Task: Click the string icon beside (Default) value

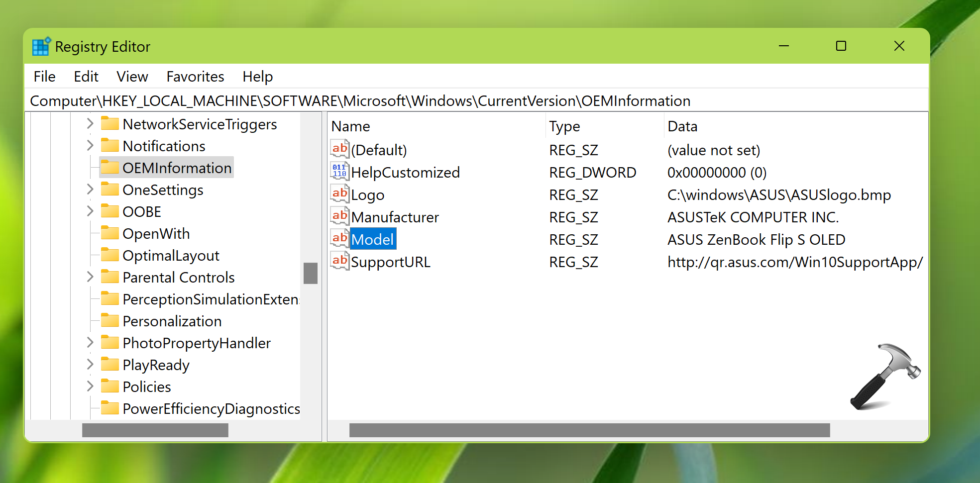Action: click(x=339, y=149)
